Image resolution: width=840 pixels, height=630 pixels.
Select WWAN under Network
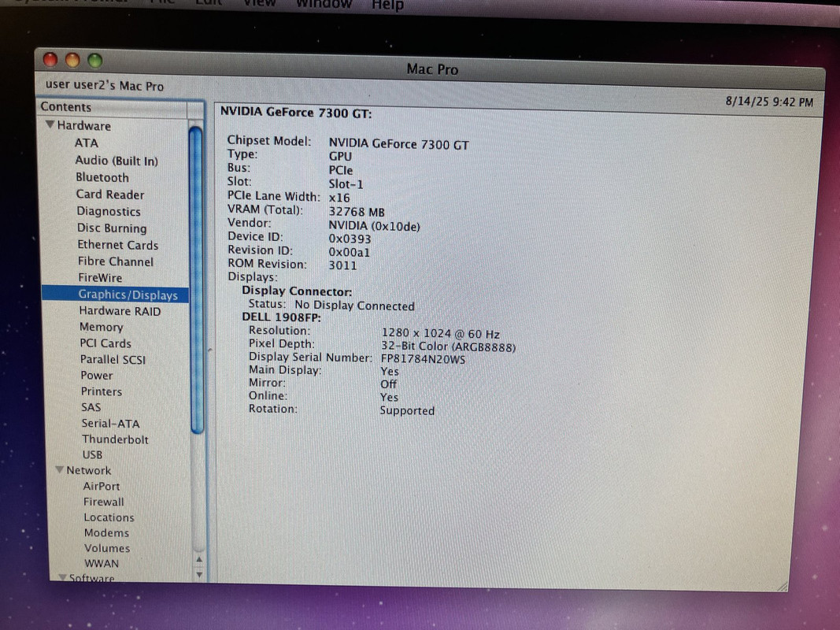pos(102,563)
